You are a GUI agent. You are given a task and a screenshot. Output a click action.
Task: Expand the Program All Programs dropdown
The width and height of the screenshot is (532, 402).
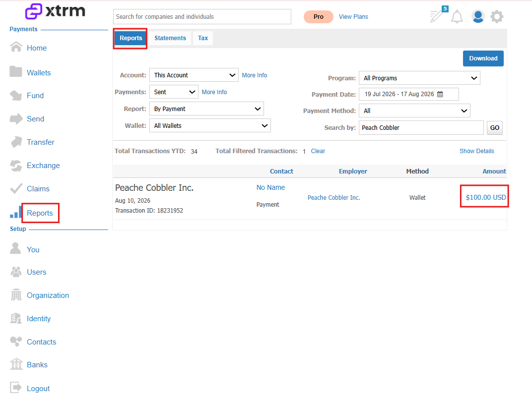tap(419, 78)
